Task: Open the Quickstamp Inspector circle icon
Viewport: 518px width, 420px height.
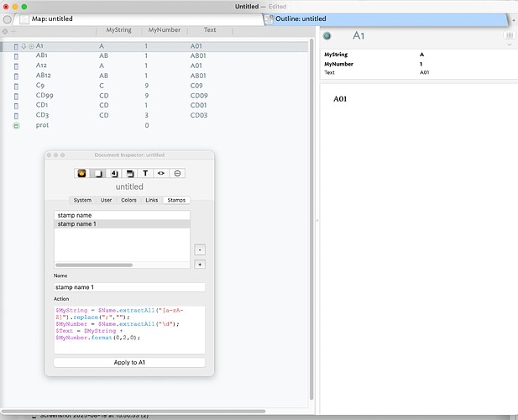Action: point(177,173)
